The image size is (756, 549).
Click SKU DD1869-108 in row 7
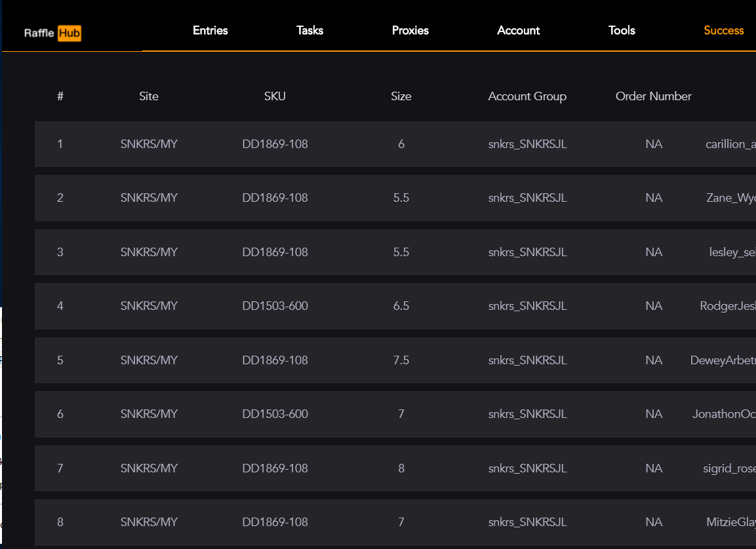tap(275, 468)
